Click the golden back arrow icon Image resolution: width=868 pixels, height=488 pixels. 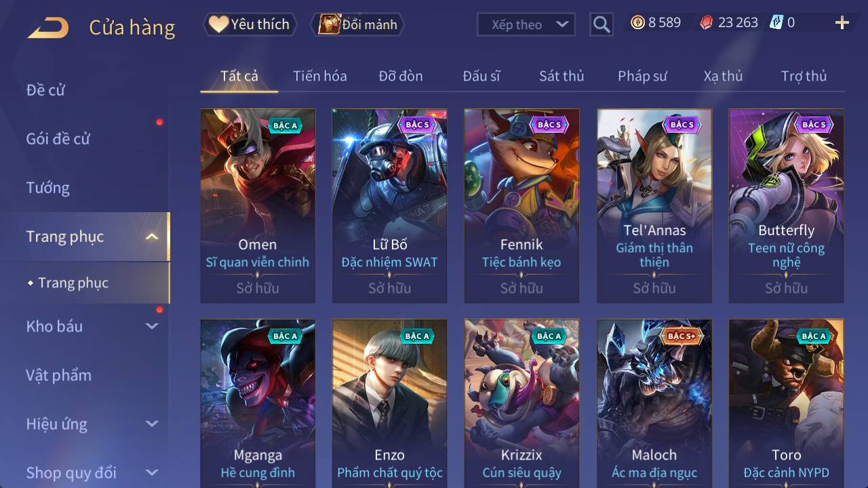[x=48, y=28]
